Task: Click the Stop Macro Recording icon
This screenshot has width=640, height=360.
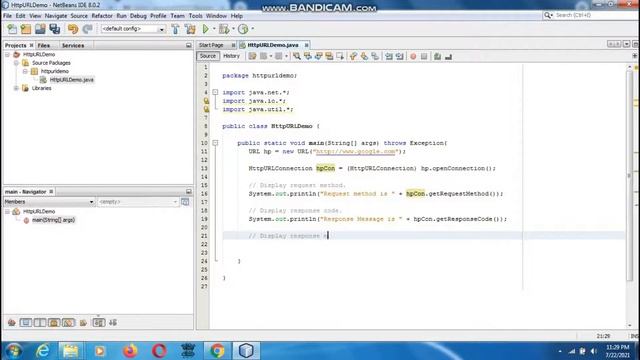Action: (x=424, y=56)
